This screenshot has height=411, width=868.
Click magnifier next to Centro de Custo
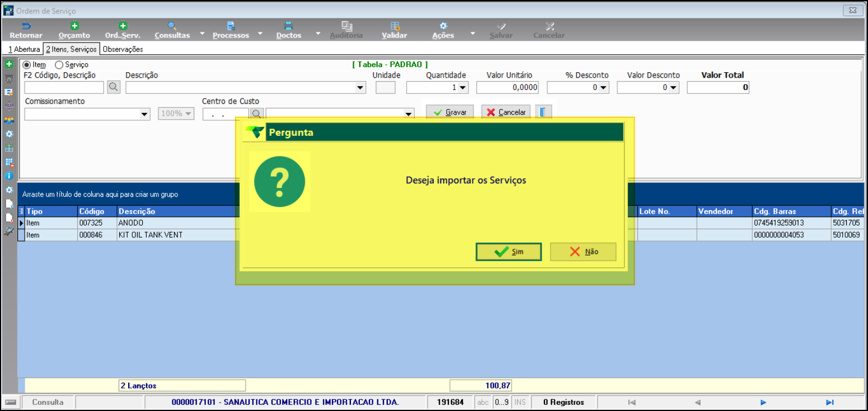click(x=256, y=114)
